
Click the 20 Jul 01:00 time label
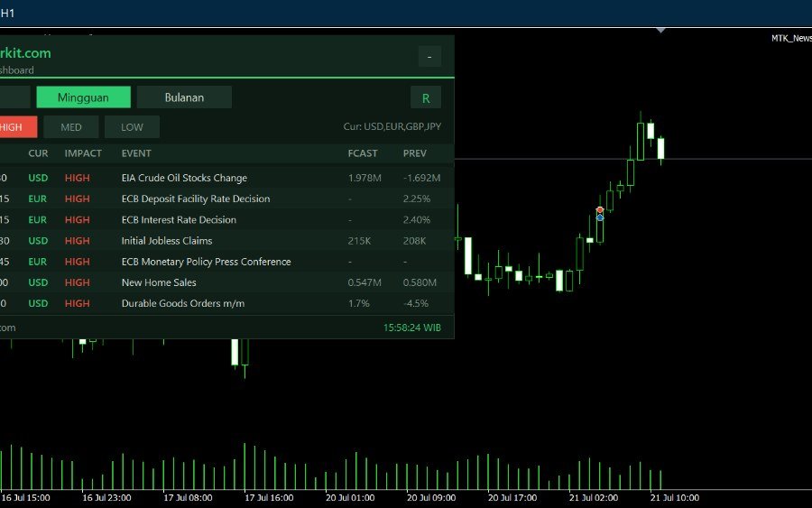point(350,498)
